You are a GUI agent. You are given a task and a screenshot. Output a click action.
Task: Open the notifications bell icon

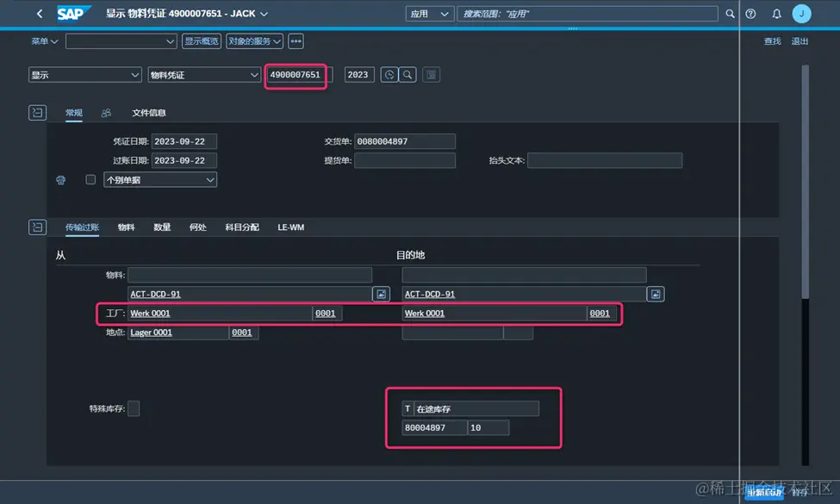(776, 14)
